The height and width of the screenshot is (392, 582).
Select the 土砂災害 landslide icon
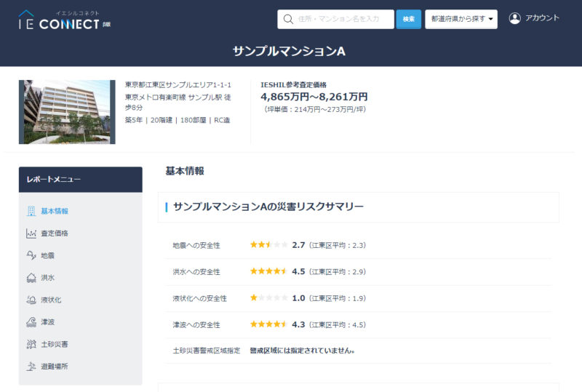(31, 344)
